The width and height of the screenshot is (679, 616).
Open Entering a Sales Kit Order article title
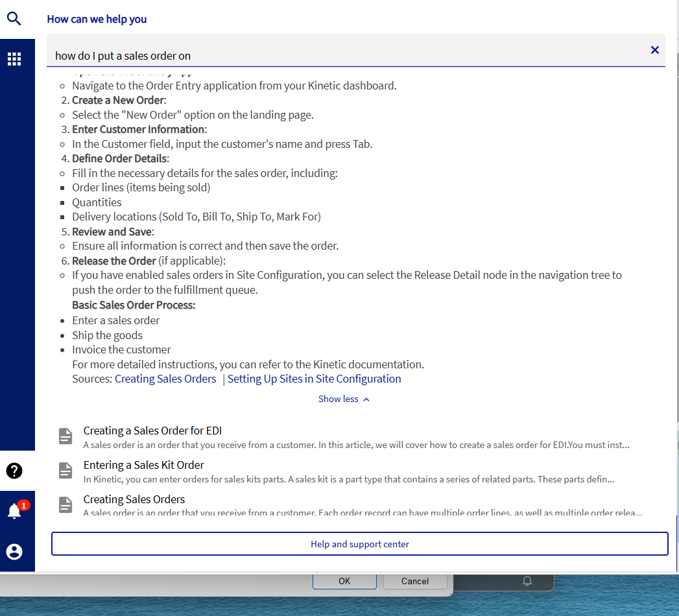[143, 465]
